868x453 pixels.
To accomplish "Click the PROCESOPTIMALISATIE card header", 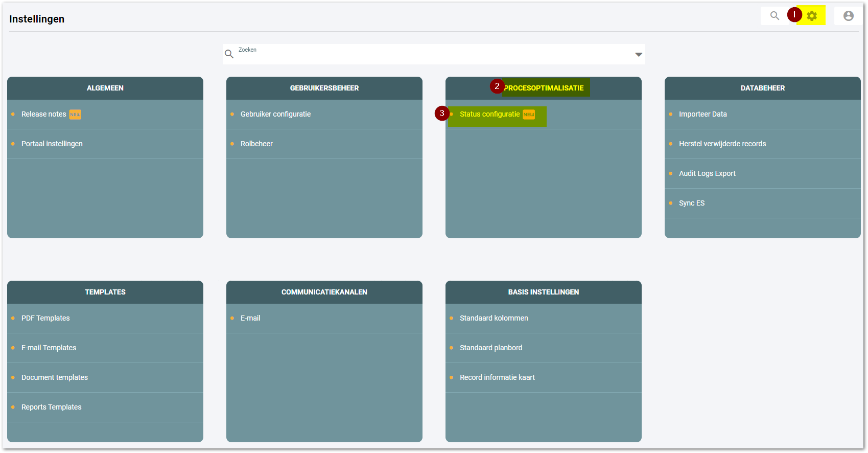I will click(544, 88).
